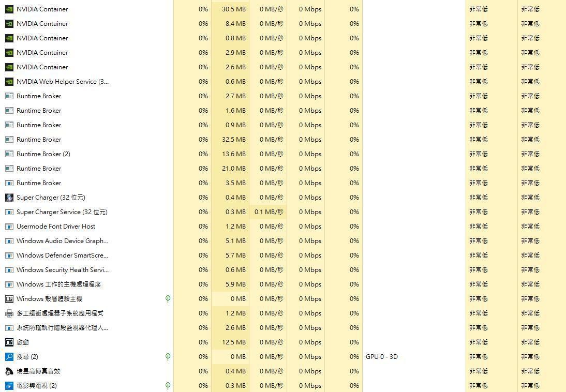Select the Windows Defender SmartScreen process
The image size is (566, 392).
click(62, 255)
